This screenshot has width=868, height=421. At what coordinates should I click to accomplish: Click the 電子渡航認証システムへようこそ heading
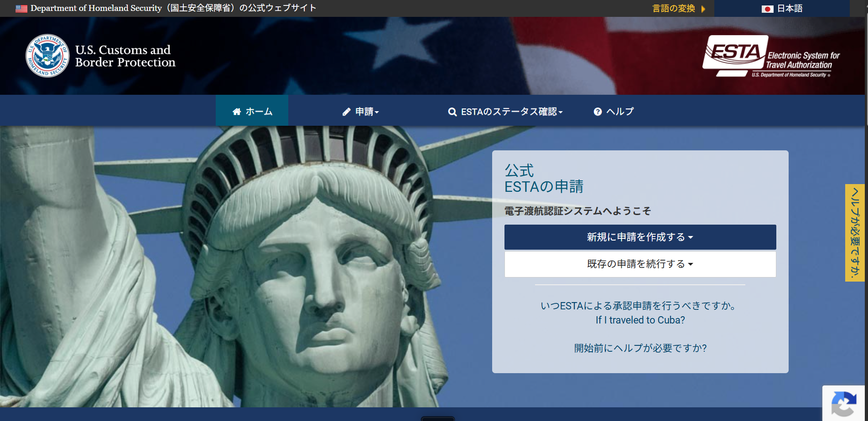coord(577,211)
